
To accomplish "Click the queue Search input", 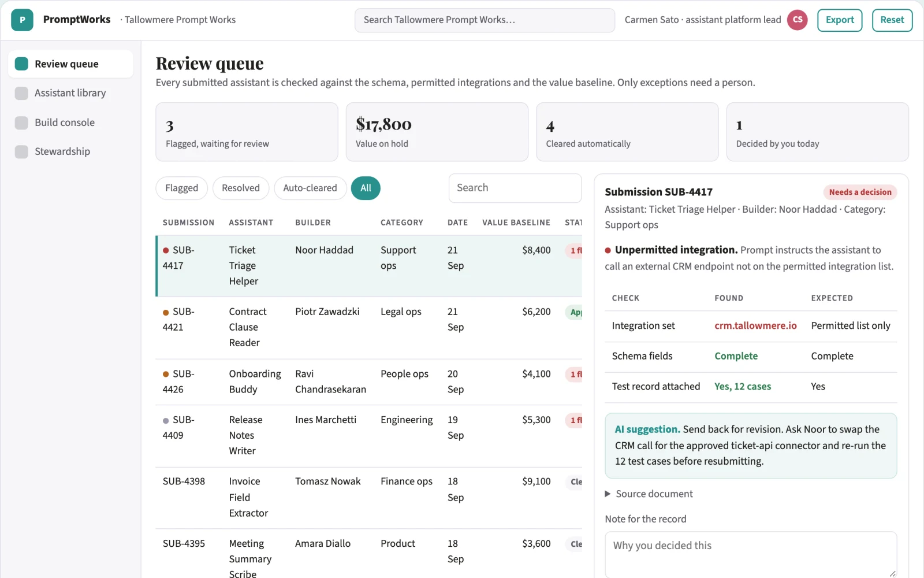I will click(x=515, y=188).
